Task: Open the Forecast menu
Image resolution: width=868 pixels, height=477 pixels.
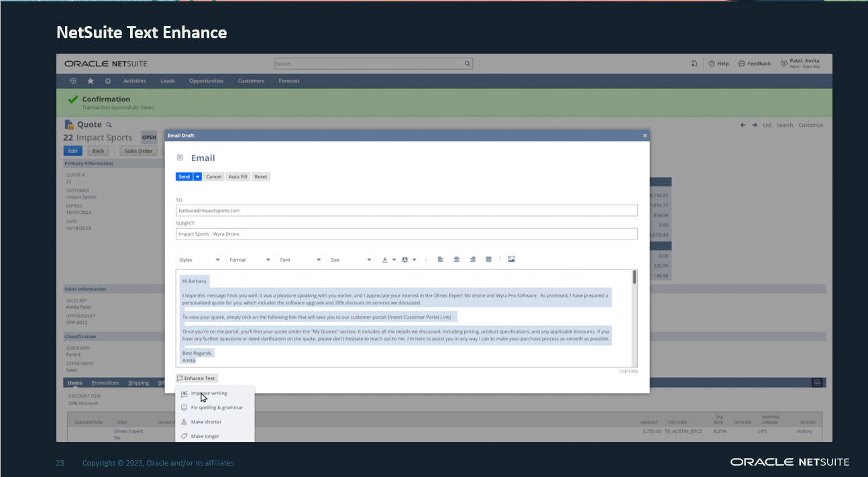Action: 289,81
